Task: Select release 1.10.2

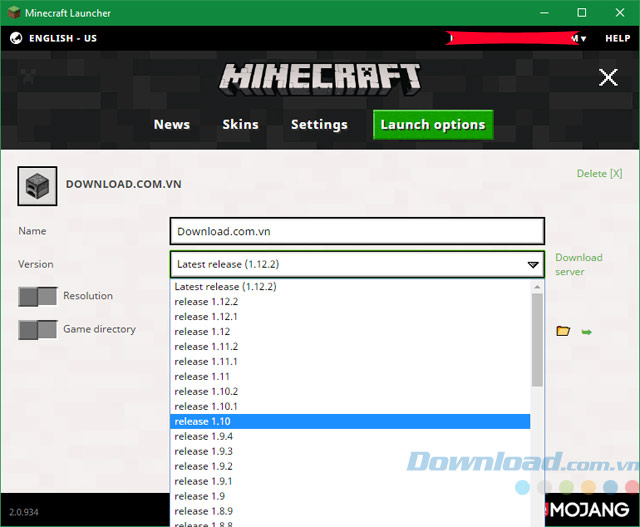Action: [350, 391]
